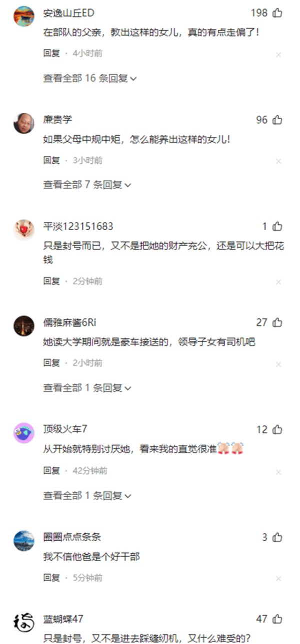Expand the 1 reply under 顶级火车7
Screen dimensions: 300x644
coord(87,496)
